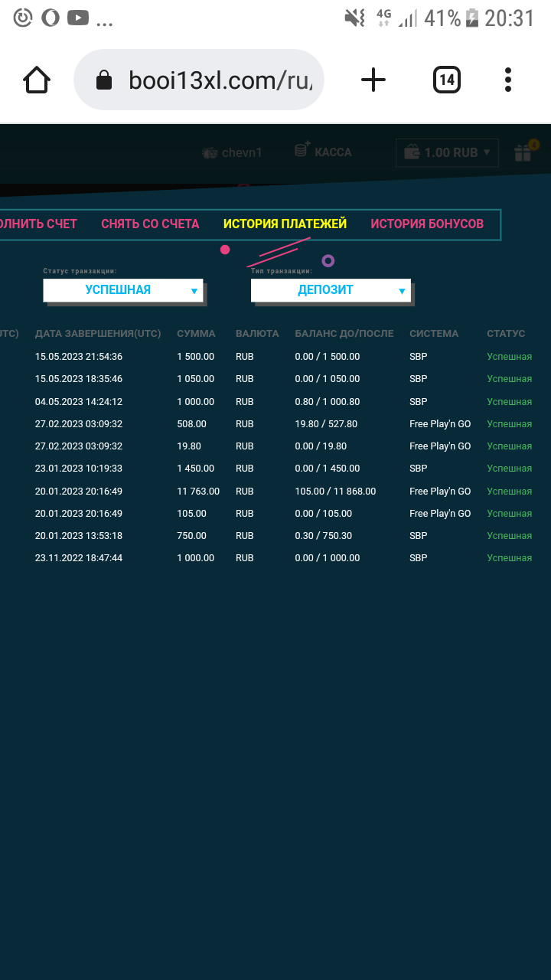Select date 23.11.2022 18:47:44
The height and width of the screenshot is (980, 551).
click(x=79, y=558)
